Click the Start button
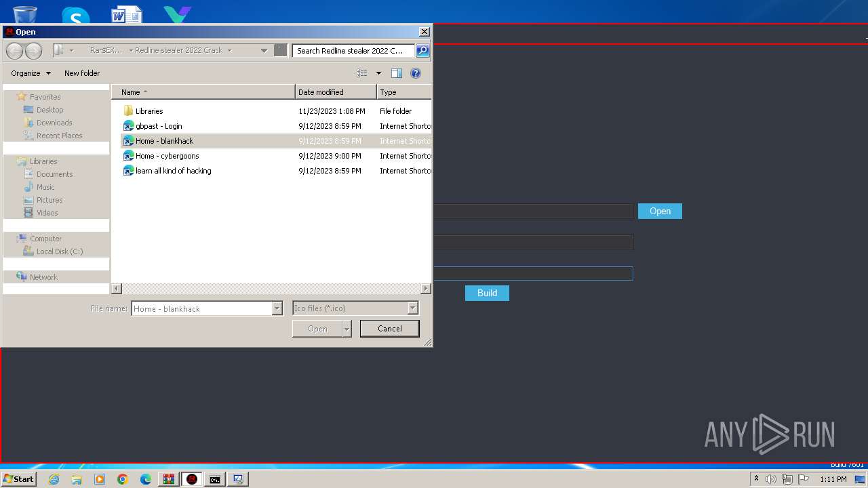Image resolution: width=868 pixels, height=488 pixels. pos(18,479)
